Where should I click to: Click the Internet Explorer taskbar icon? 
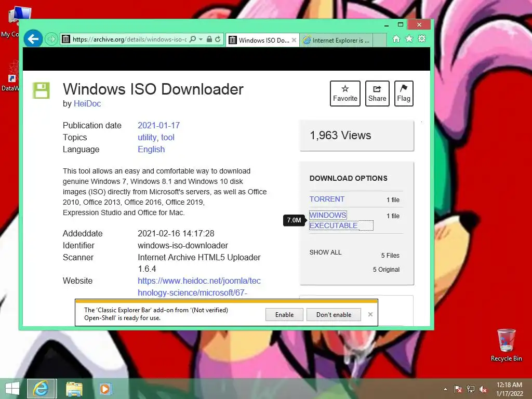pos(41,389)
